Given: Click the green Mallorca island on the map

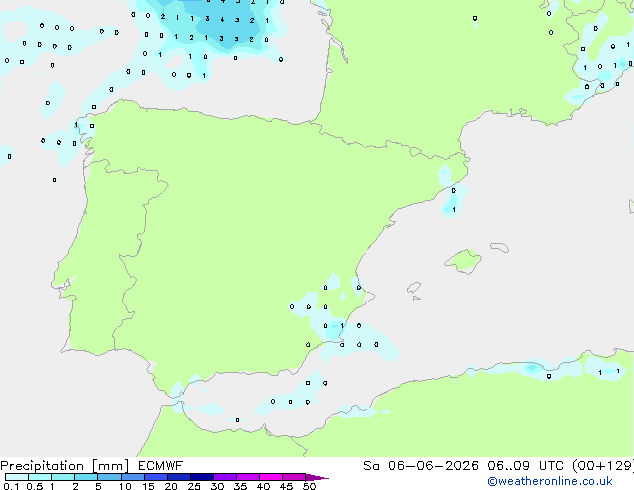Looking at the screenshot, I should pyautogui.click(x=464, y=261).
